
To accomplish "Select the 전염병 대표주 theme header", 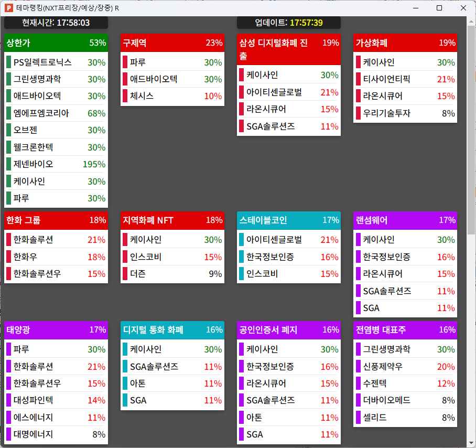I will pos(405,330).
